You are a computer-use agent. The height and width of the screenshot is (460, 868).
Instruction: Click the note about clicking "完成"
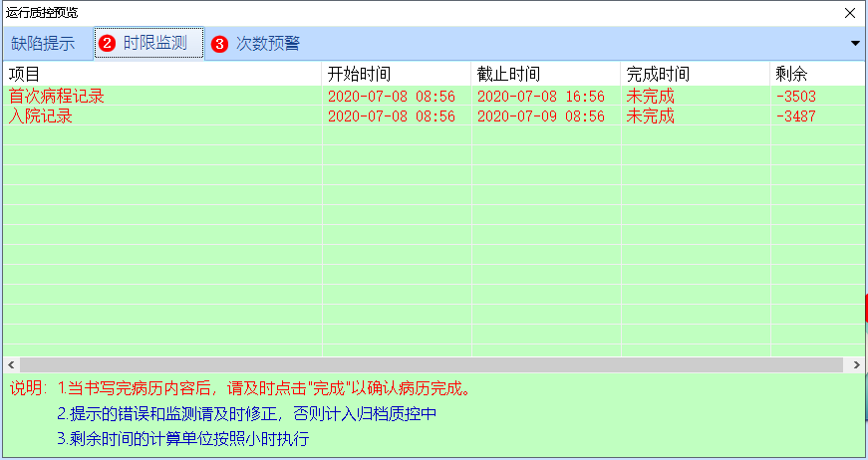pyautogui.click(x=265, y=388)
